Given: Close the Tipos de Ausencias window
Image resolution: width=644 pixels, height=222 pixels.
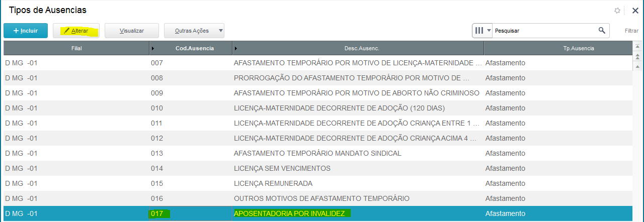Looking at the screenshot, I should [635, 11].
